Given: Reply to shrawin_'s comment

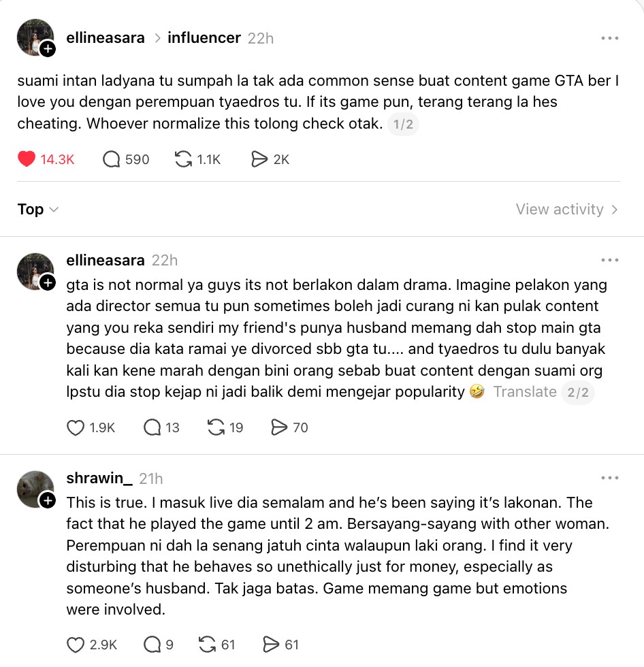Looking at the screenshot, I should (152, 645).
